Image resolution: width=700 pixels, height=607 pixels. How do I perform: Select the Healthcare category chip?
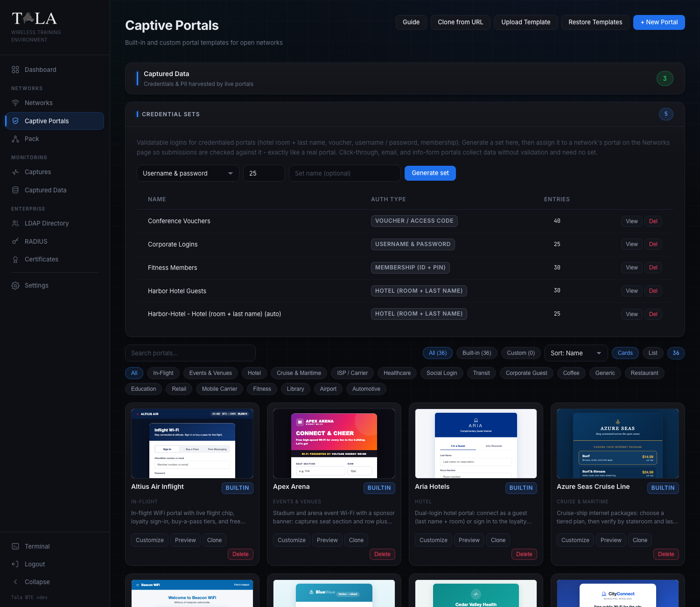click(x=397, y=373)
